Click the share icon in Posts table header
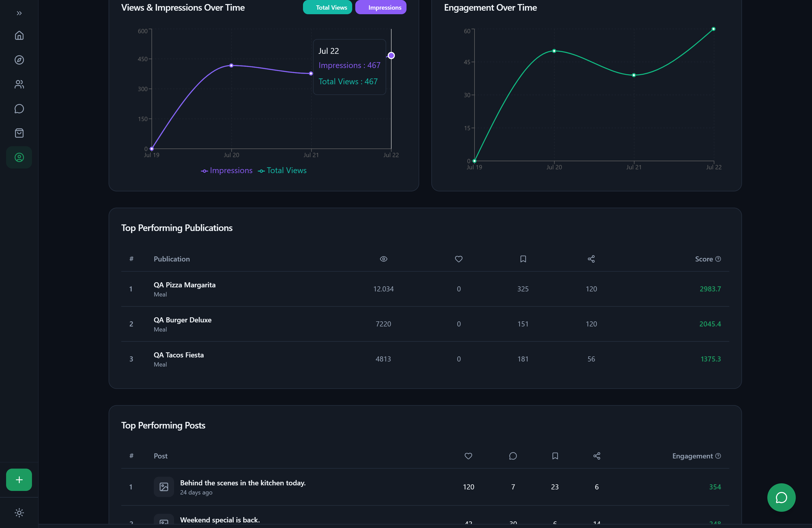Screen dimensions: 812x528 point(597,456)
